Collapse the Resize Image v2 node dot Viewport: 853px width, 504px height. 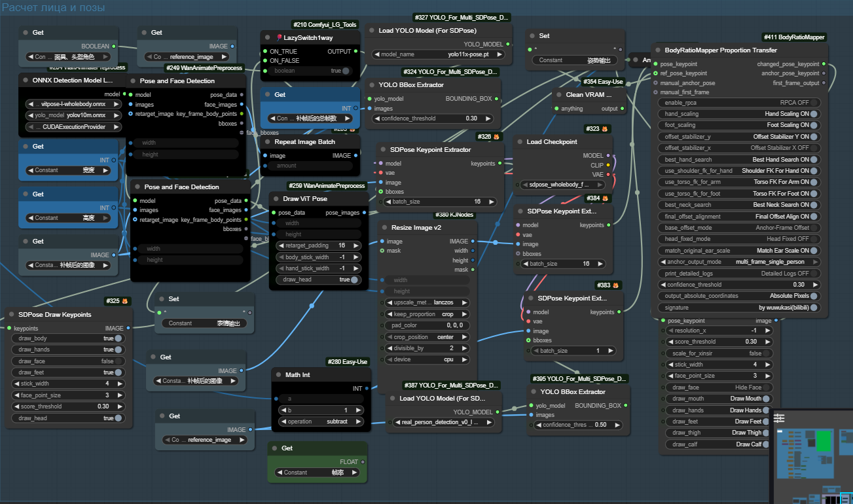384,227
